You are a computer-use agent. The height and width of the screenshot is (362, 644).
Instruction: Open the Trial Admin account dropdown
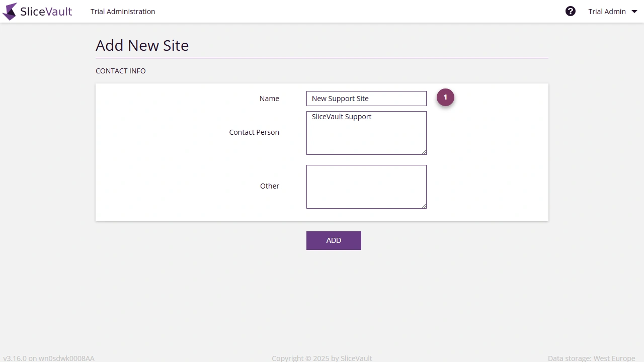point(607,11)
